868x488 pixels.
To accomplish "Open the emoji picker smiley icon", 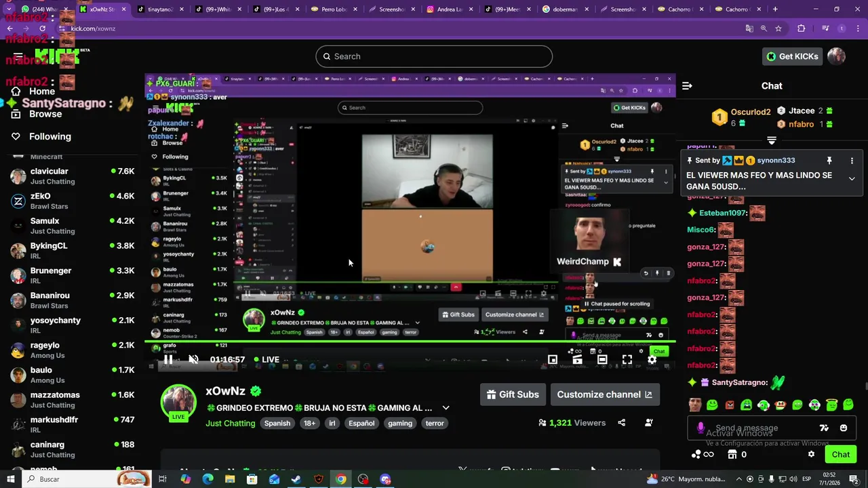I will (844, 428).
